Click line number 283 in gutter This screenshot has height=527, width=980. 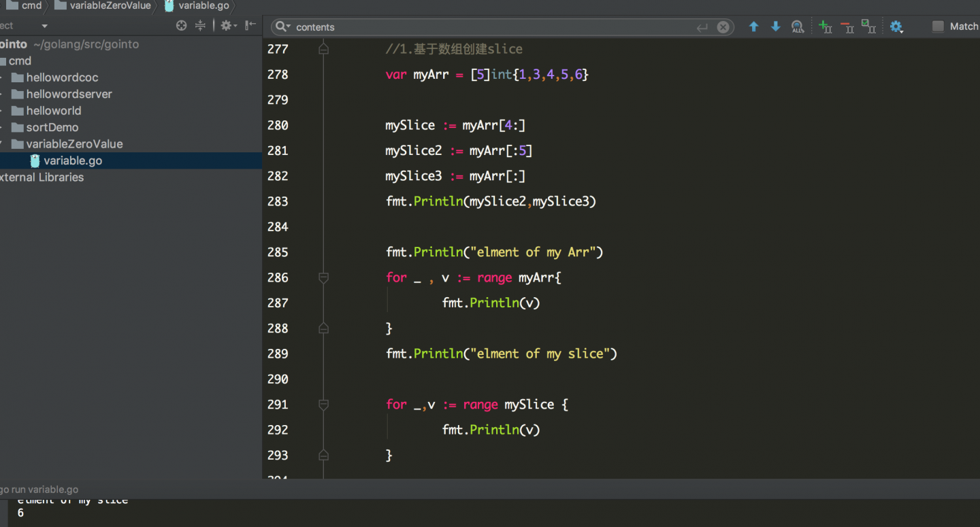pyautogui.click(x=278, y=201)
